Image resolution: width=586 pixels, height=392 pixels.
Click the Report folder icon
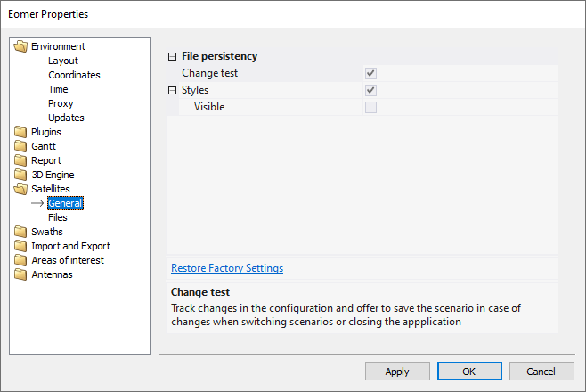point(21,160)
